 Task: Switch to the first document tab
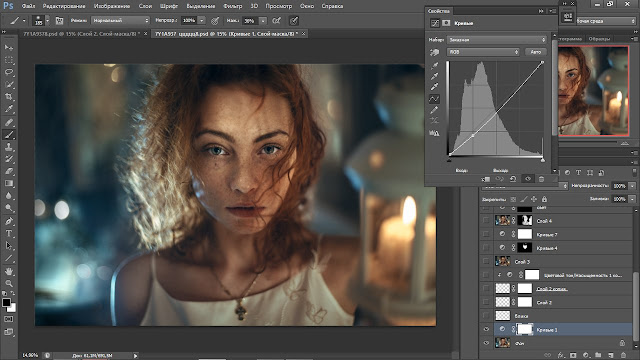pos(82,34)
